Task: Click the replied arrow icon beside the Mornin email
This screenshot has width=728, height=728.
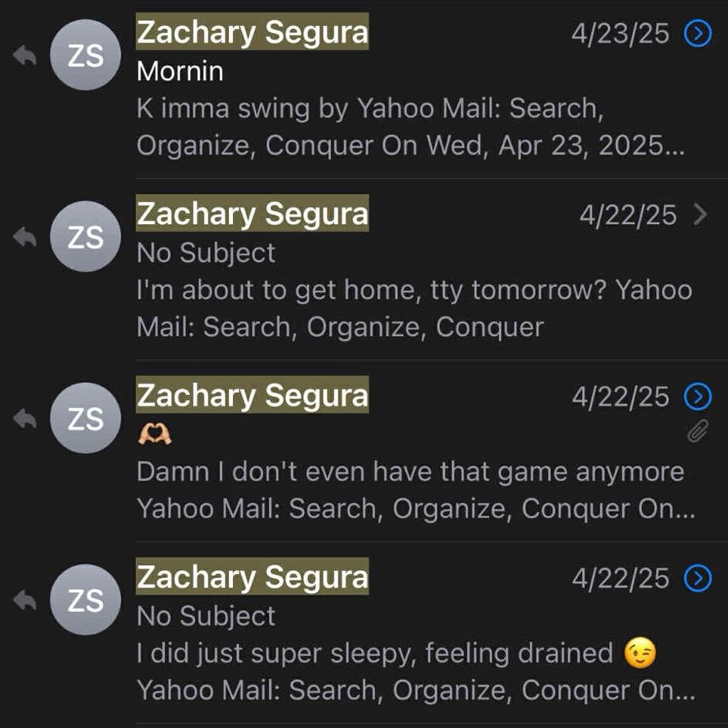Action: pyautogui.click(x=25, y=55)
